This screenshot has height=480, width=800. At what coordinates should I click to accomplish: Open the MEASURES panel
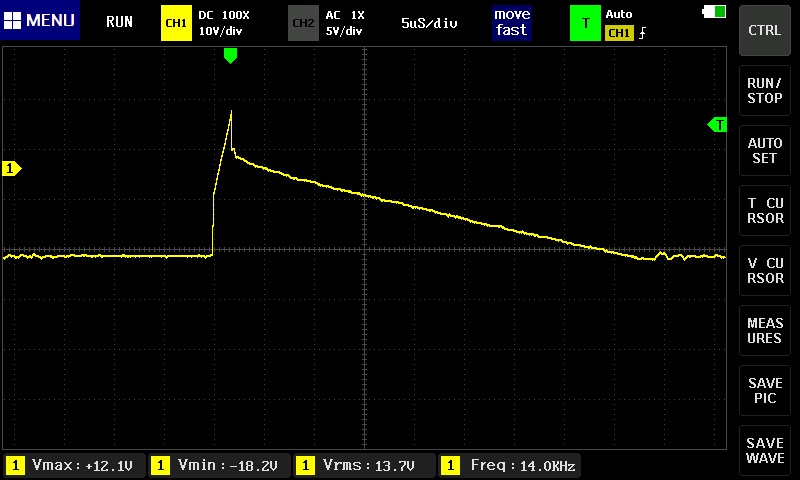coord(765,331)
